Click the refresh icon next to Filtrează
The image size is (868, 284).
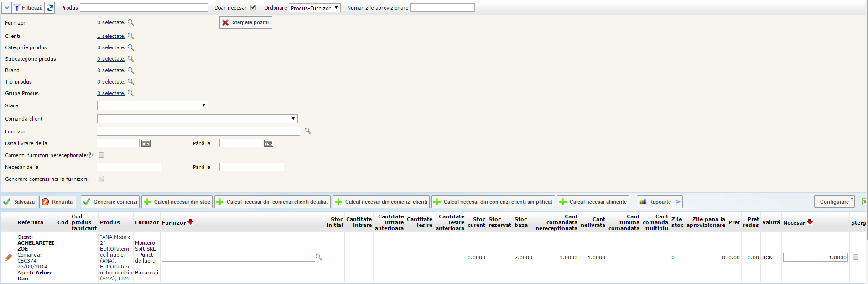[50, 8]
